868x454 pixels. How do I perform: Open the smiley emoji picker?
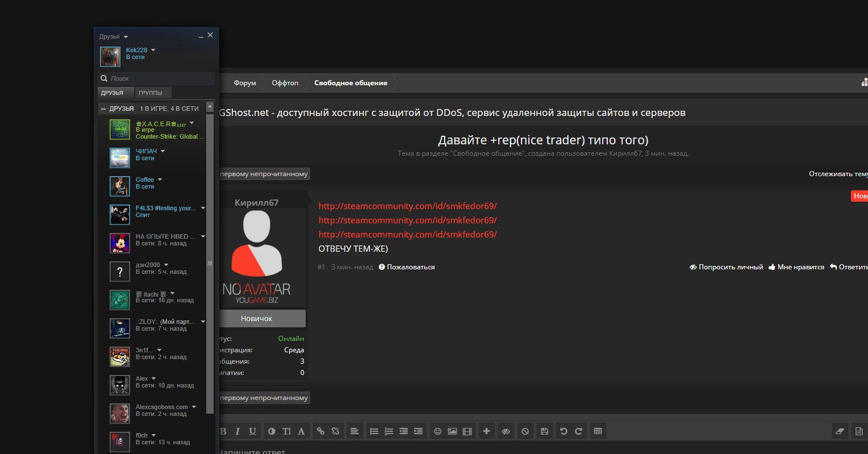437,431
